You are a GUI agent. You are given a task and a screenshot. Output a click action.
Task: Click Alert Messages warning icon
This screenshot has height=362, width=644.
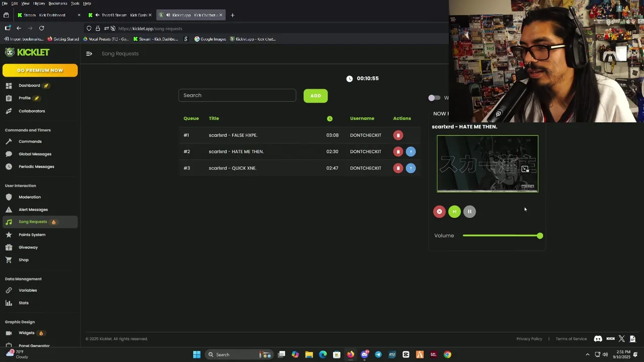(x=9, y=210)
